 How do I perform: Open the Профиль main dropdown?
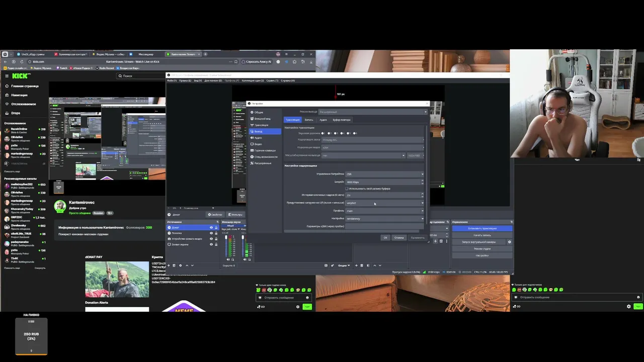pyautogui.click(x=385, y=211)
